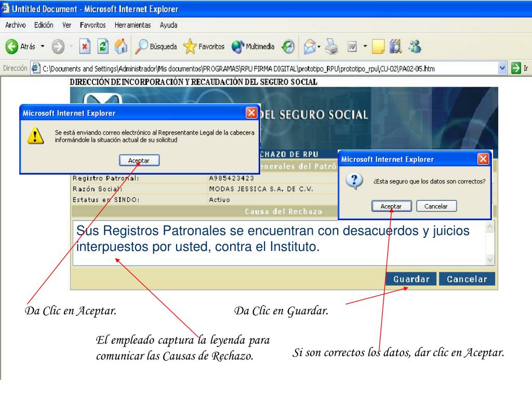
Task: Click Aceptar in the confirm data dialog
Action: pos(391,206)
